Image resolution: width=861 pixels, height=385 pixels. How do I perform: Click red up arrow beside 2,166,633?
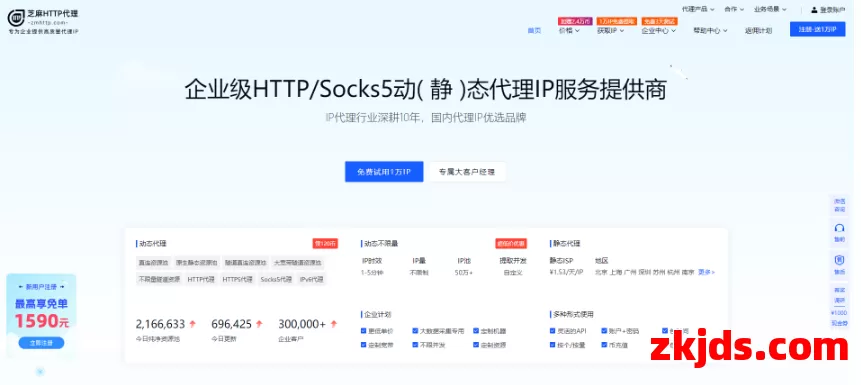pyautogui.click(x=192, y=324)
